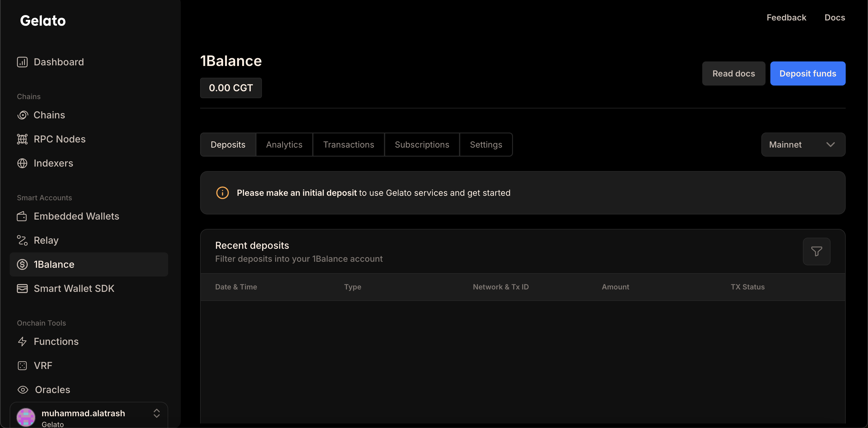Viewport: 868px width, 428px height.
Task: Click the RPC Nodes icon
Action: tap(22, 139)
